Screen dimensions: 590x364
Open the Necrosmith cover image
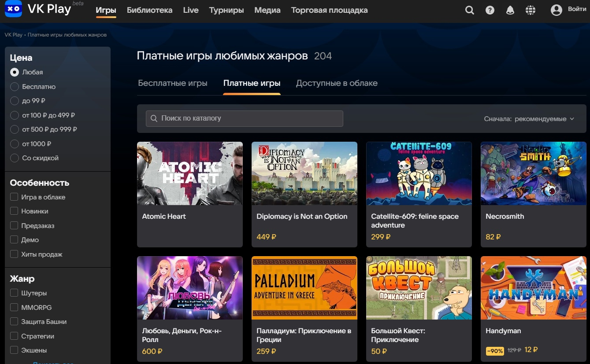(x=534, y=173)
